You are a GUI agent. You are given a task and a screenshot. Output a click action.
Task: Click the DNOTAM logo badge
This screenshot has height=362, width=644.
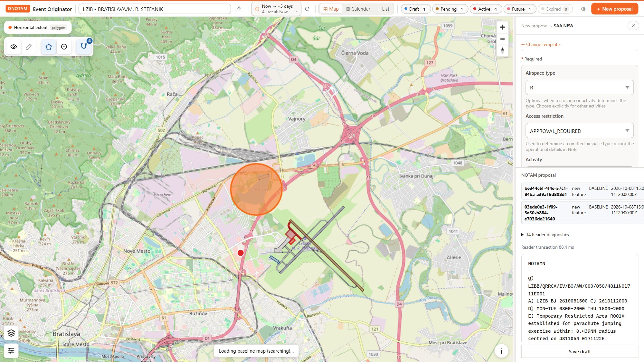[18, 9]
